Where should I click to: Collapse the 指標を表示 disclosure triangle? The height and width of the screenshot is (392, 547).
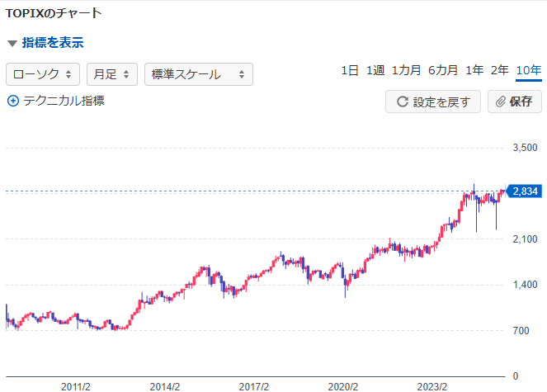click(x=12, y=44)
